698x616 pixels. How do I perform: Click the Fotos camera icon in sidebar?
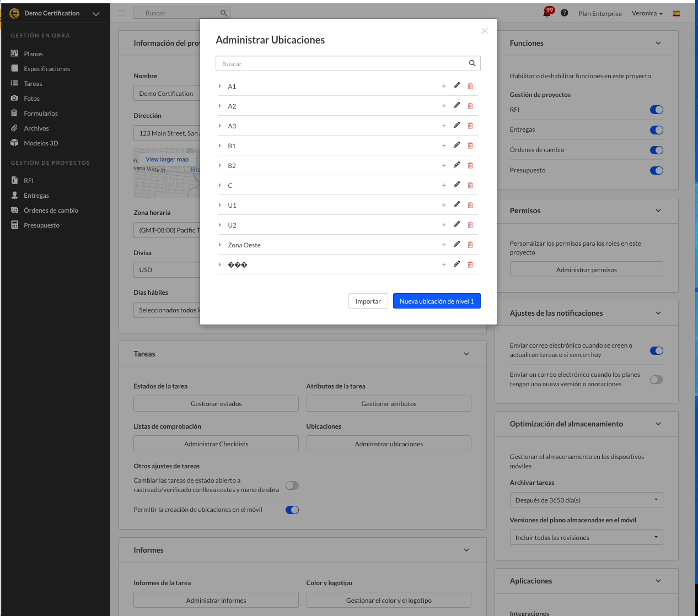(14, 98)
